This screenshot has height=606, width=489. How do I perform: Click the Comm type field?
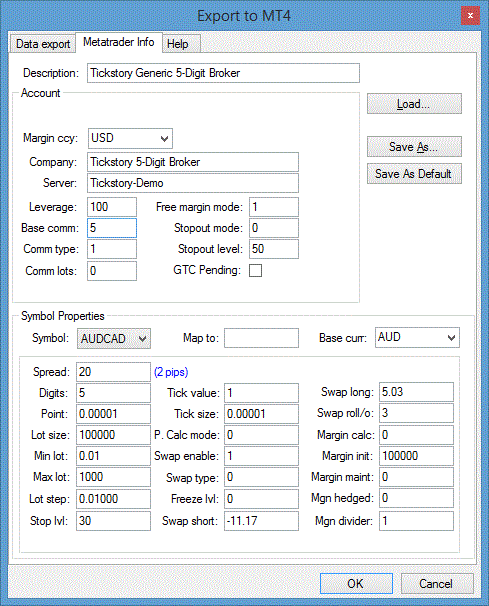tap(112, 249)
